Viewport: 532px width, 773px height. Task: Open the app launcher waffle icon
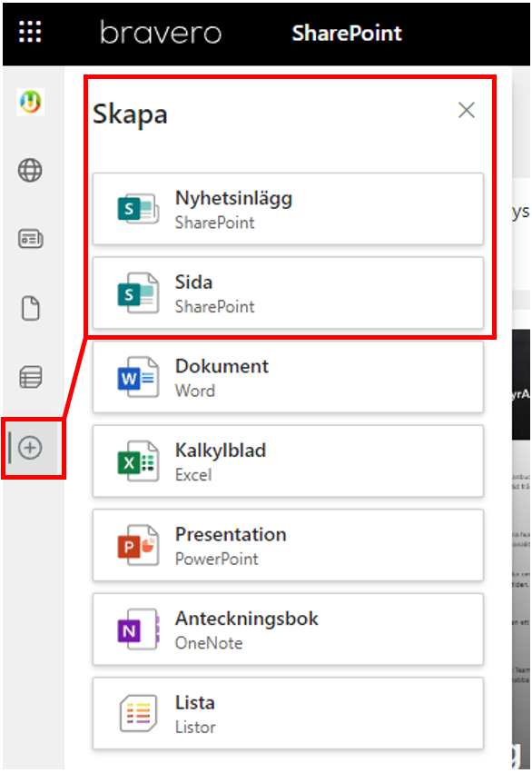pos(30,32)
